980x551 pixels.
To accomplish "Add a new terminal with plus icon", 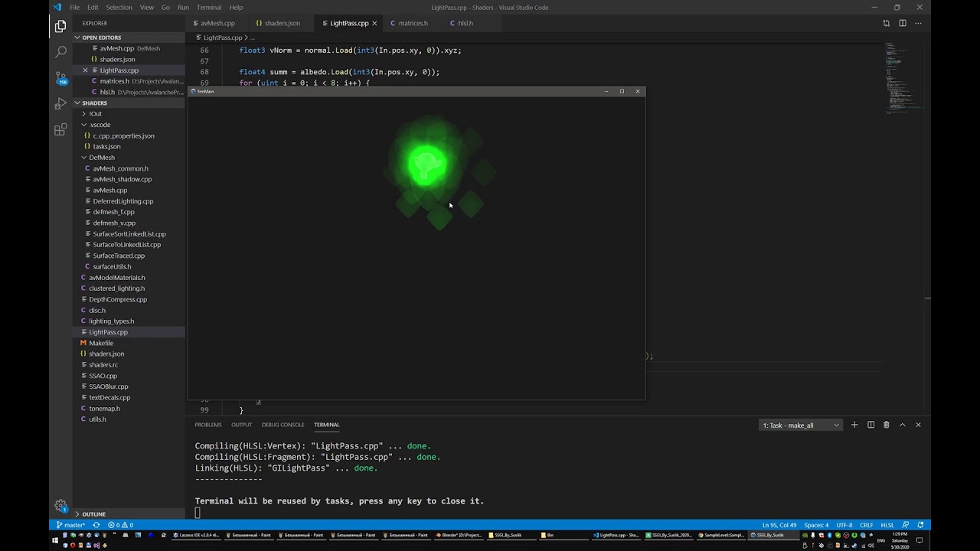I will click(x=854, y=425).
